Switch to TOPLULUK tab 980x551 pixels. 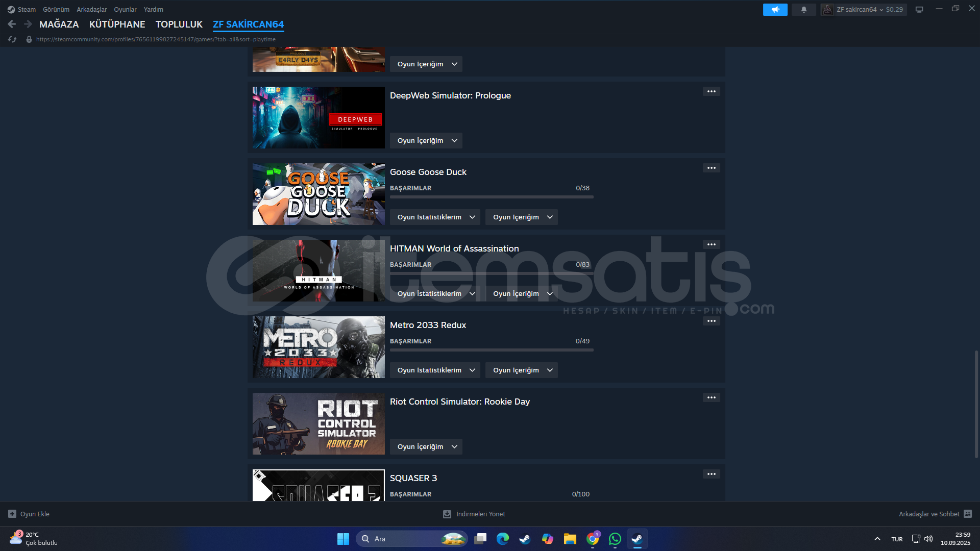click(x=179, y=24)
